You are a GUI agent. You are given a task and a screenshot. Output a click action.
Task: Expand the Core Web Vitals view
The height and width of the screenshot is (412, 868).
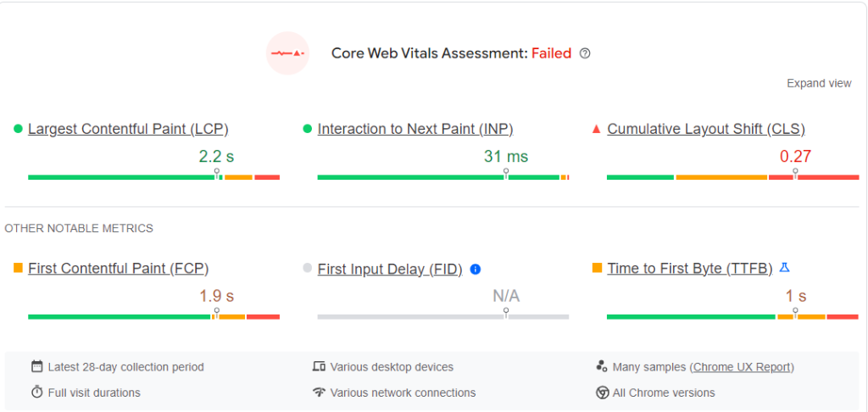819,83
